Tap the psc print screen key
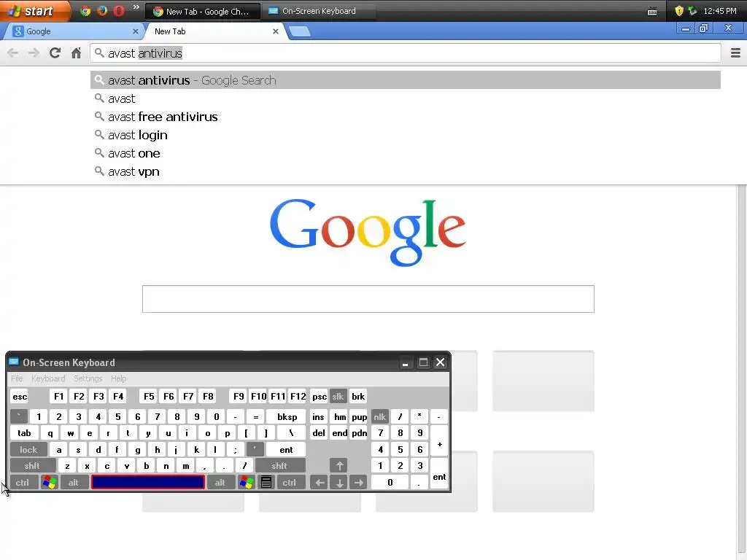The height and width of the screenshot is (560, 747). point(320,397)
